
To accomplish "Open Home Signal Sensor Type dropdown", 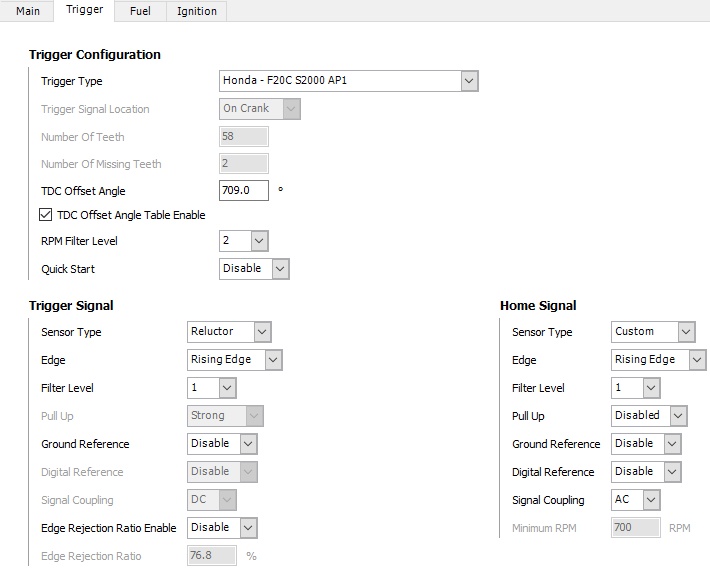I will [x=653, y=332].
